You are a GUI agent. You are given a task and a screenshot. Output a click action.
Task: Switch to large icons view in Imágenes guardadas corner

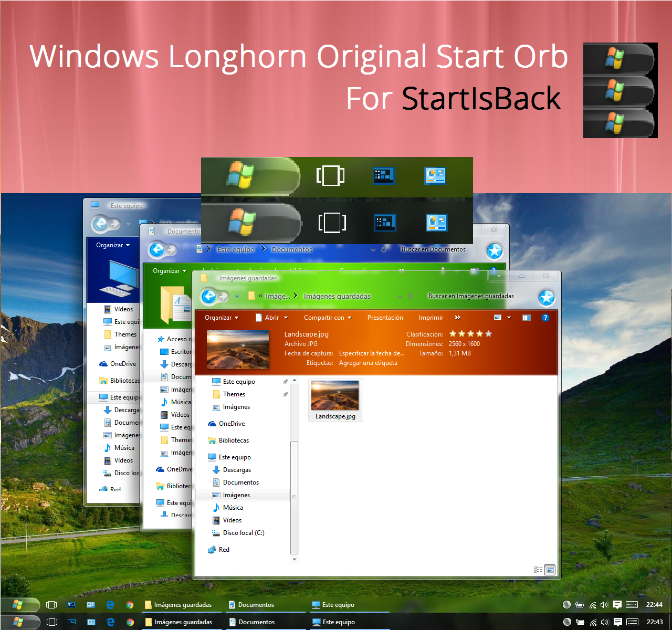click(x=550, y=569)
